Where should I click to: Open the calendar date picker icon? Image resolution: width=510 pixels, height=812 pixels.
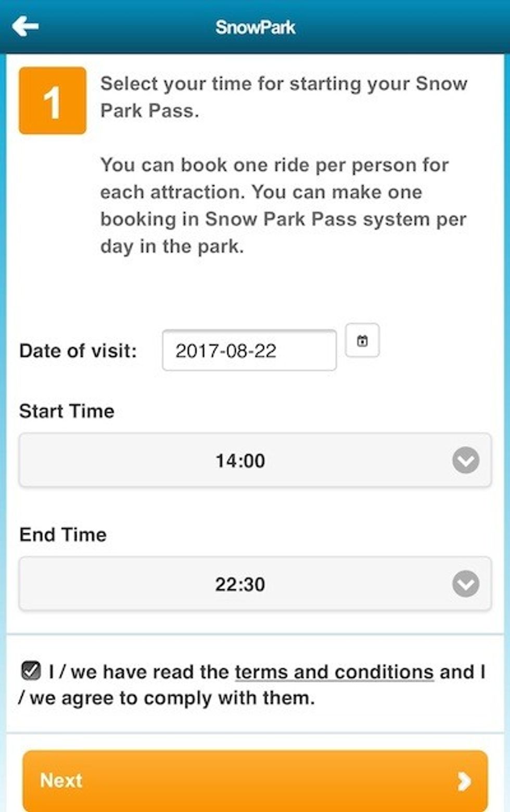[x=362, y=341]
